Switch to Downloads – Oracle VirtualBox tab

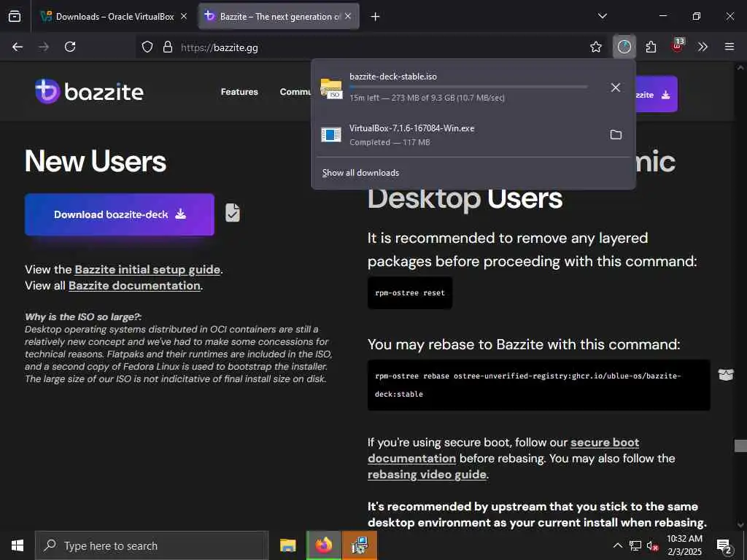click(115, 16)
